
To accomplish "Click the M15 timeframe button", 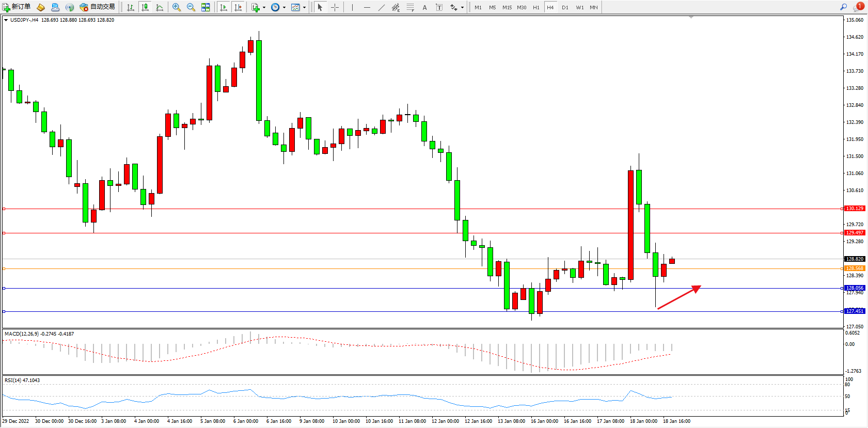I will pos(507,7).
